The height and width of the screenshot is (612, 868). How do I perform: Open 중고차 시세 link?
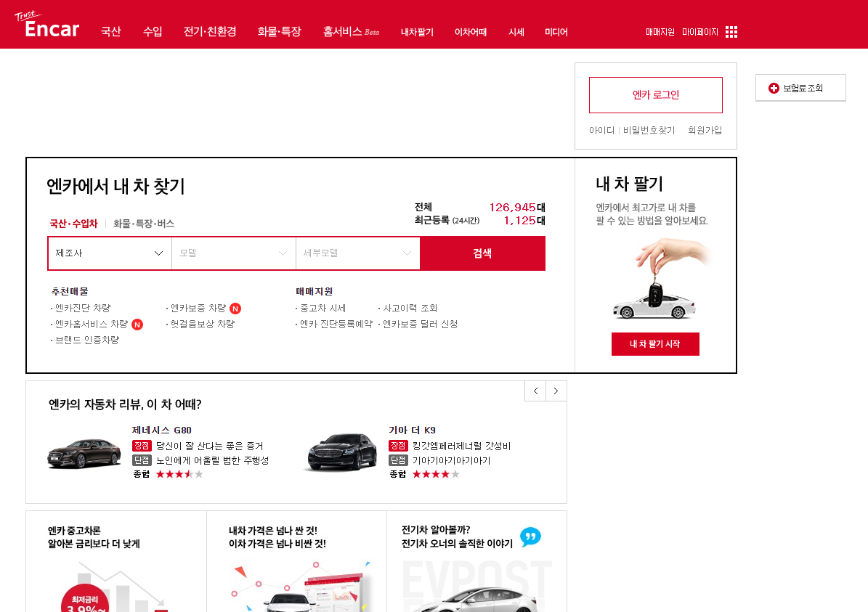click(x=323, y=309)
